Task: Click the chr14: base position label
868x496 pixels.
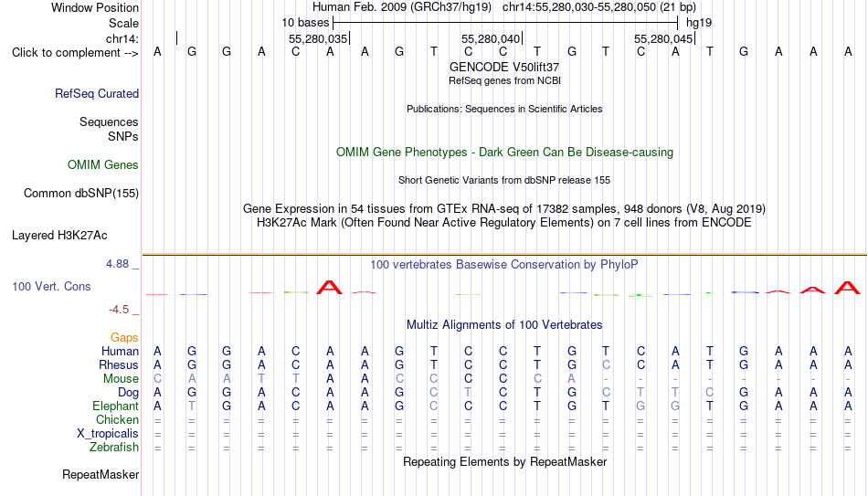Action: tap(122, 38)
